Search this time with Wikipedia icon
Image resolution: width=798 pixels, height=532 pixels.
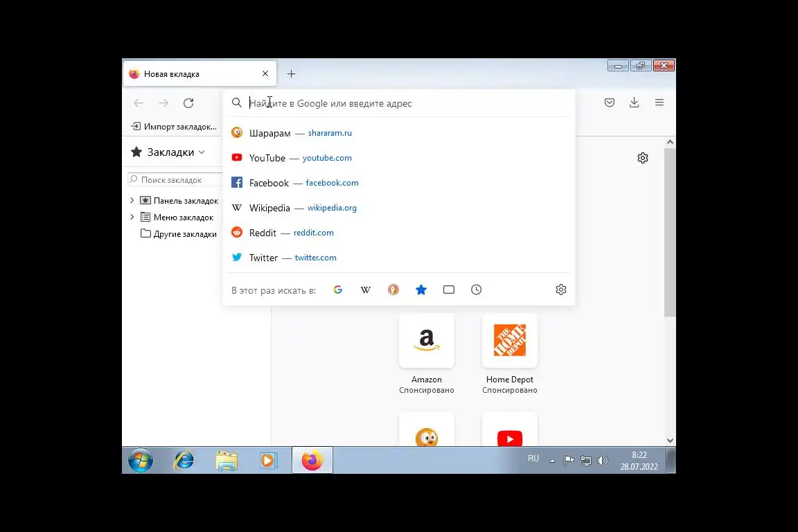(x=366, y=290)
